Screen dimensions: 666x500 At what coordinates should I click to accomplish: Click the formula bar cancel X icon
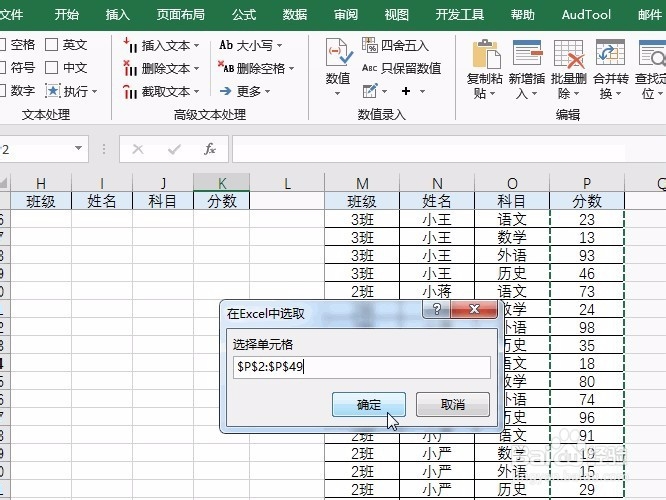click(x=138, y=149)
